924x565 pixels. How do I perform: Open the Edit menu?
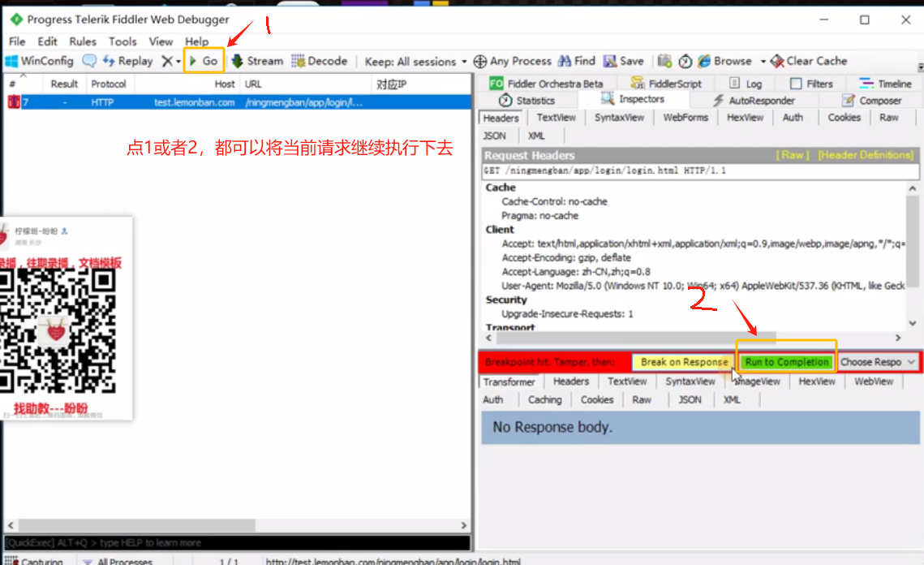[47, 41]
